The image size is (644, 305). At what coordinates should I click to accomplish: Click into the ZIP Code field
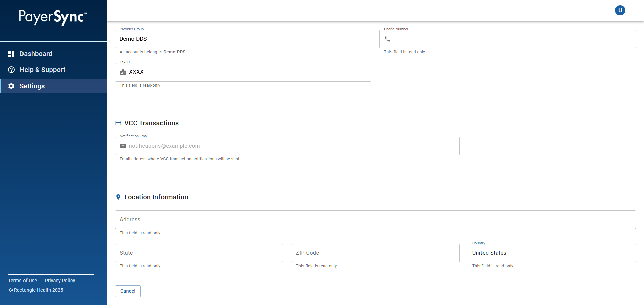(x=375, y=253)
